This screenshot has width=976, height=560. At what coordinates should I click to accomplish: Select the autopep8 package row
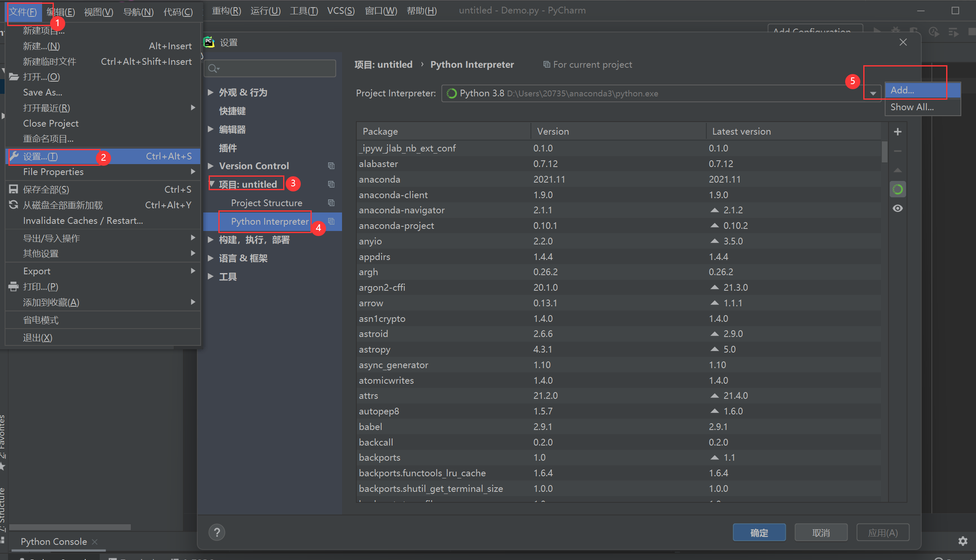click(x=619, y=411)
